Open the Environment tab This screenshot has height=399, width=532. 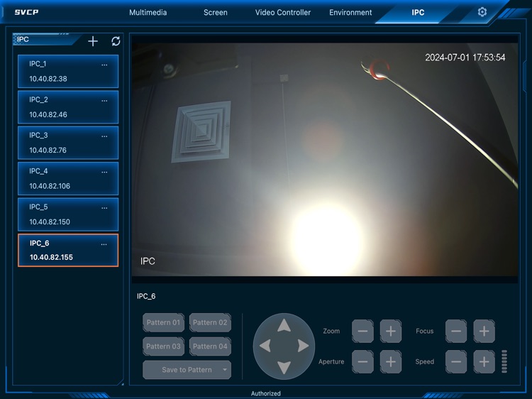350,13
